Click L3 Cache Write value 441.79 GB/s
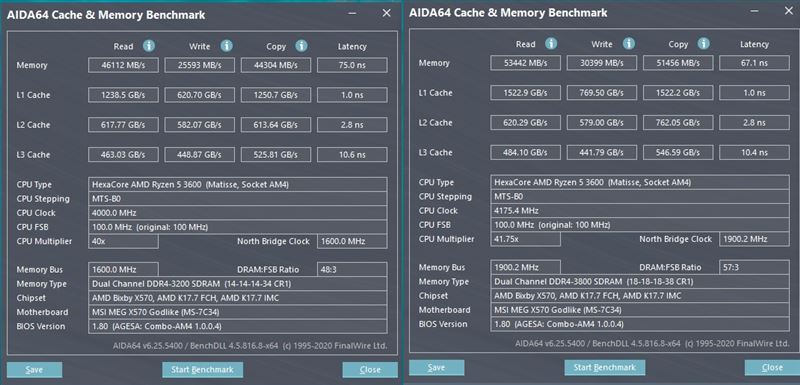The image size is (800, 385). (602, 152)
